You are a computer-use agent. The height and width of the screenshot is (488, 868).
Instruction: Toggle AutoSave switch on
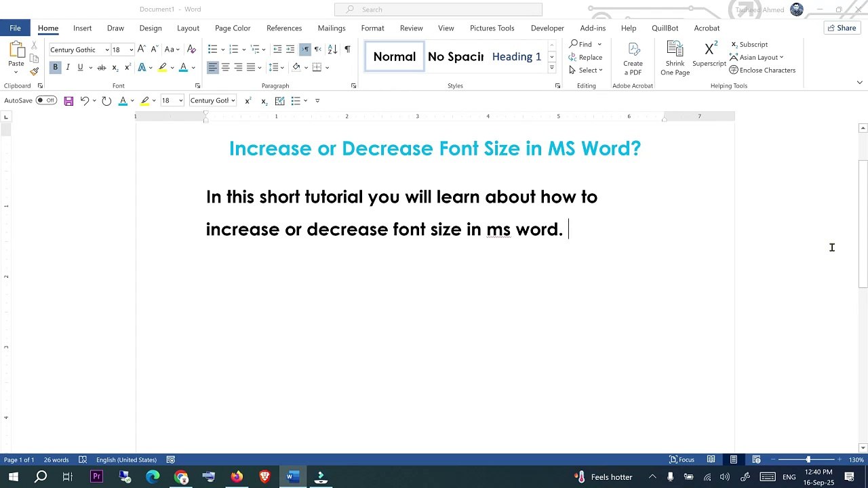coord(47,100)
